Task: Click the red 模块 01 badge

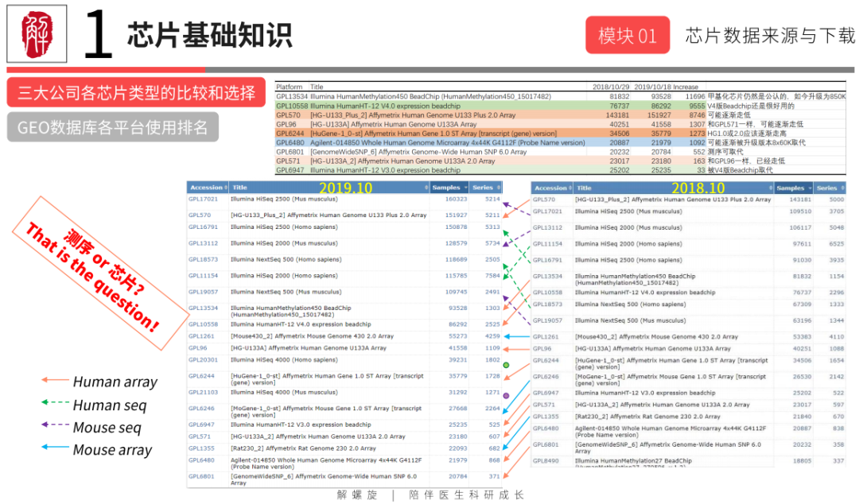Action: pyautogui.click(x=628, y=36)
